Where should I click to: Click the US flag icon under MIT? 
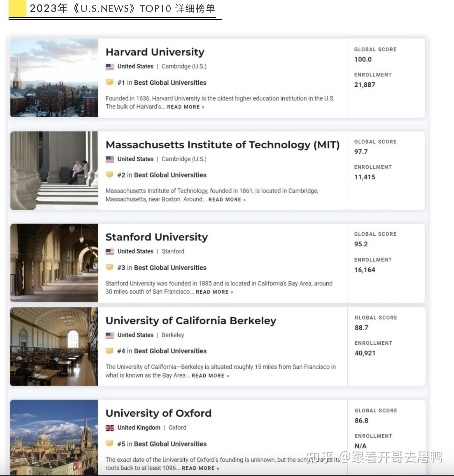click(x=110, y=159)
